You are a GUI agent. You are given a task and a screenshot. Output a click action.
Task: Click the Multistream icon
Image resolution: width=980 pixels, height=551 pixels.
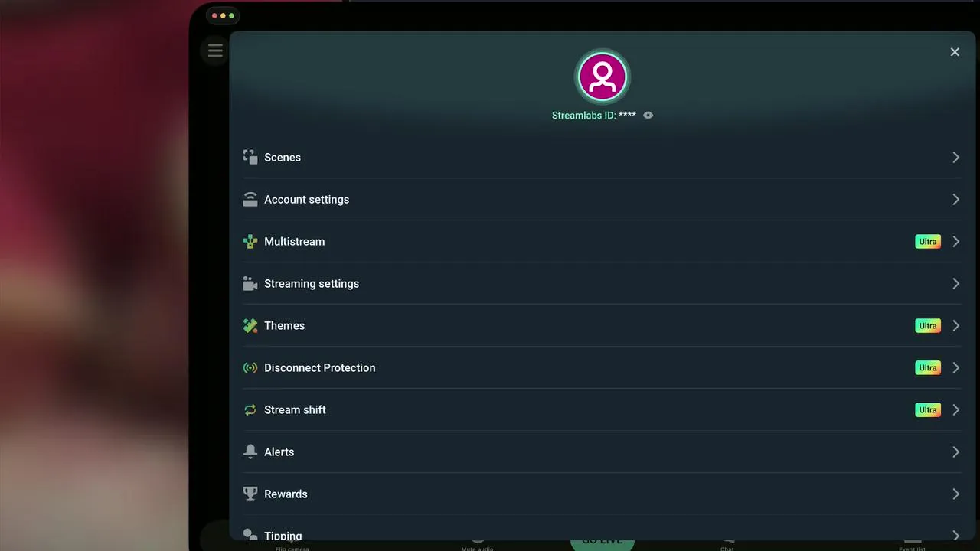250,241
